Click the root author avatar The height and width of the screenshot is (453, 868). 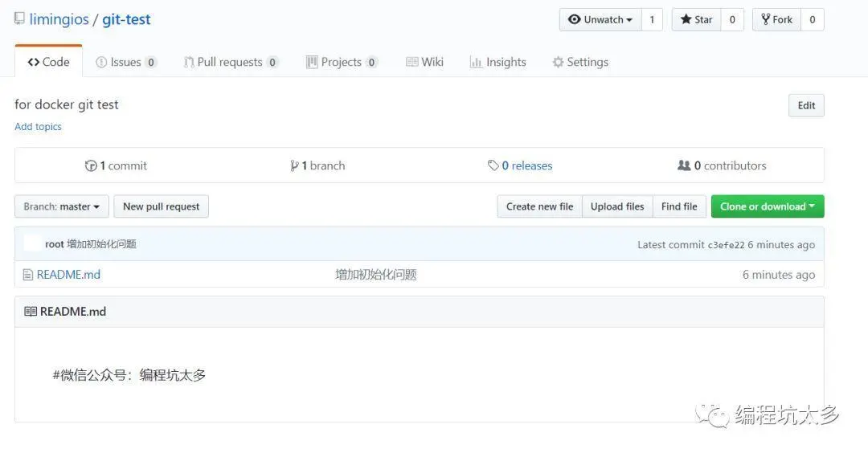tap(33, 243)
